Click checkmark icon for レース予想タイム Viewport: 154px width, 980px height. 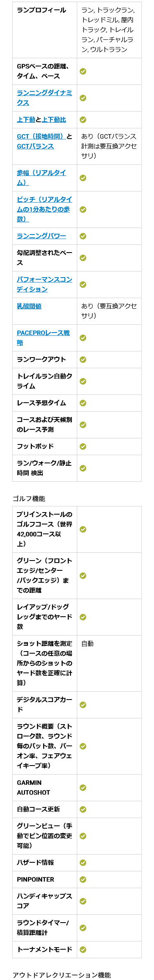point(83,403)
